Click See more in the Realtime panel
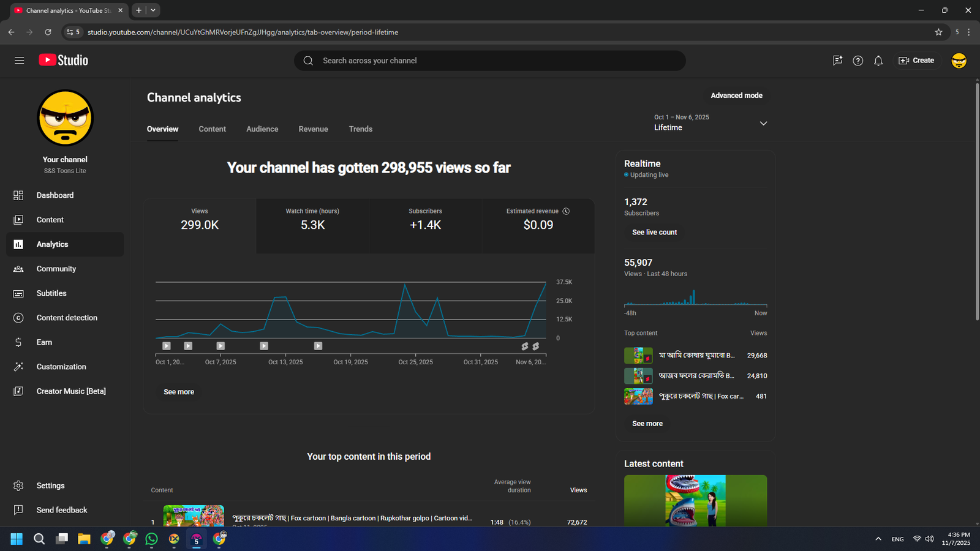 (647, 424)
